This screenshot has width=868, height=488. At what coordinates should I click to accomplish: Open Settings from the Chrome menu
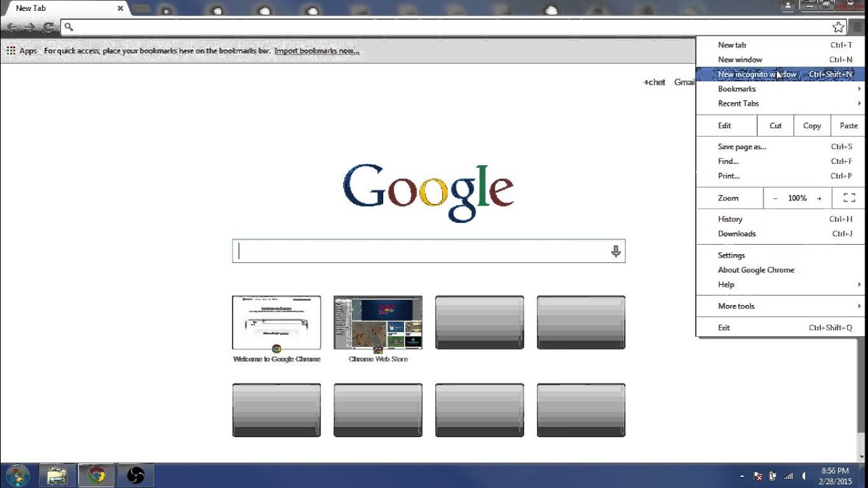pos(781,256)
